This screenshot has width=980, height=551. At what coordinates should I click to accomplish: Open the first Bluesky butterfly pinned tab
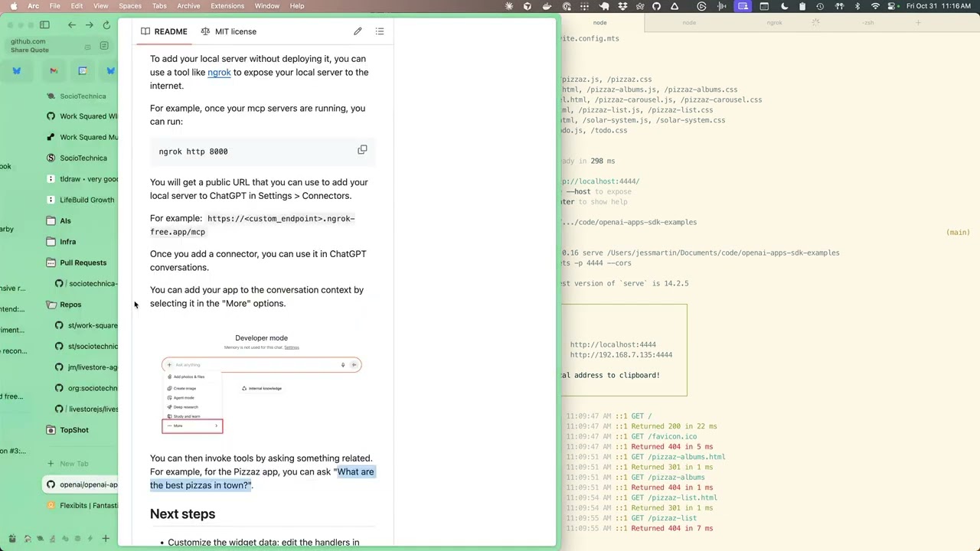click(x=17, y=70)
